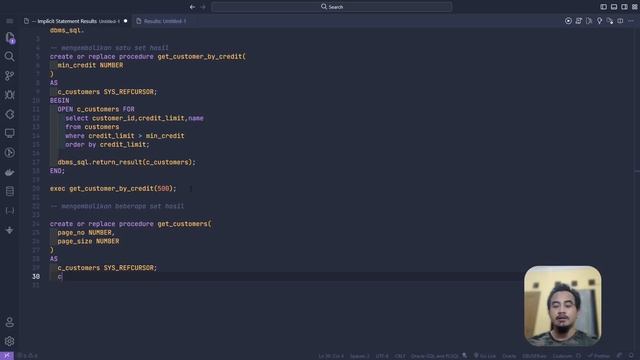Click line number 30 in the gutter

pos(36,277)
